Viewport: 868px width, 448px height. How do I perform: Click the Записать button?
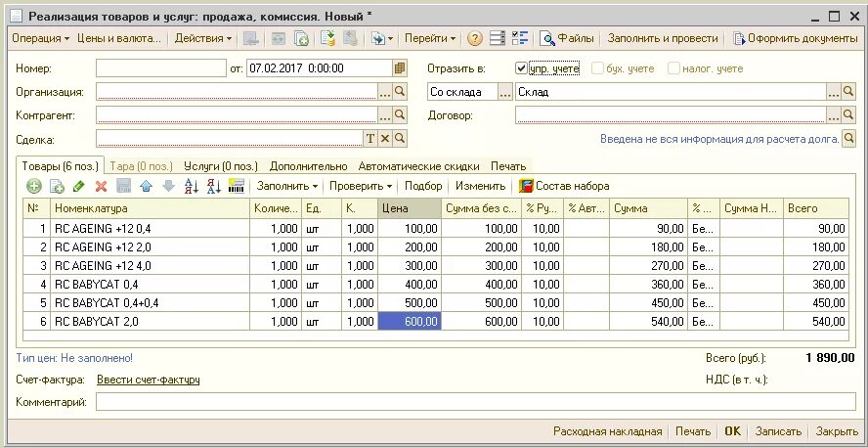[x=778, y=431]
